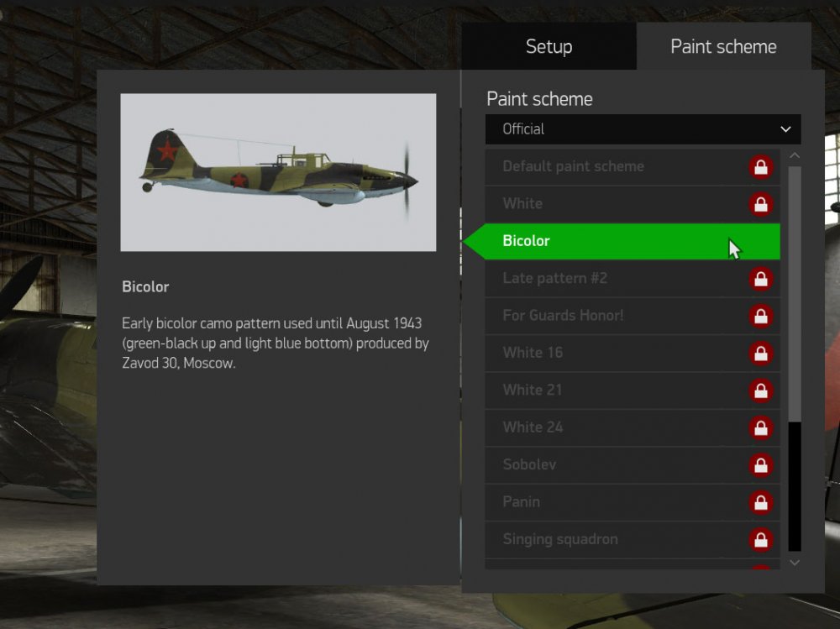Click the lock icon next to Panin
Image resolution: width=840 pixels, height=629 pixels.
pyautogui.click(x=761, y=502)
